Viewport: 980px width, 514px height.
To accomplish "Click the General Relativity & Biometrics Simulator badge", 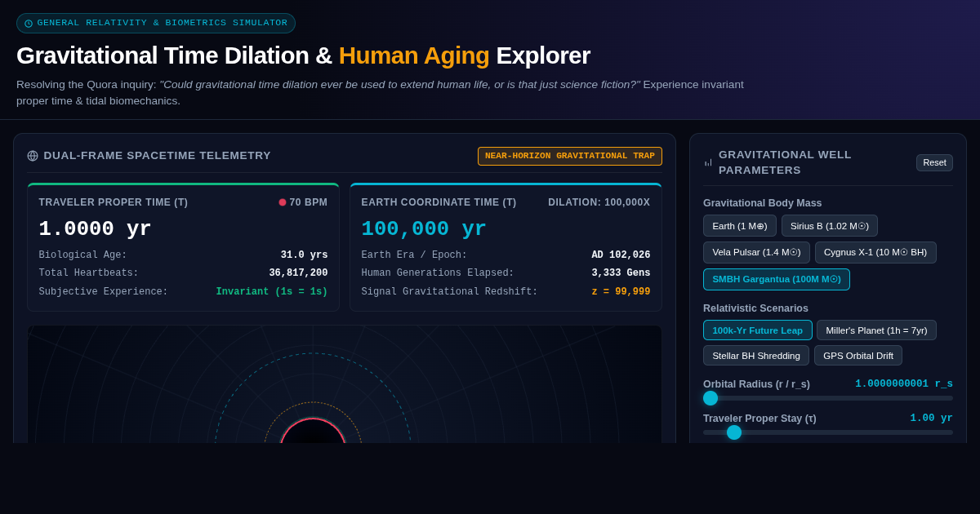I will point(156,23).
